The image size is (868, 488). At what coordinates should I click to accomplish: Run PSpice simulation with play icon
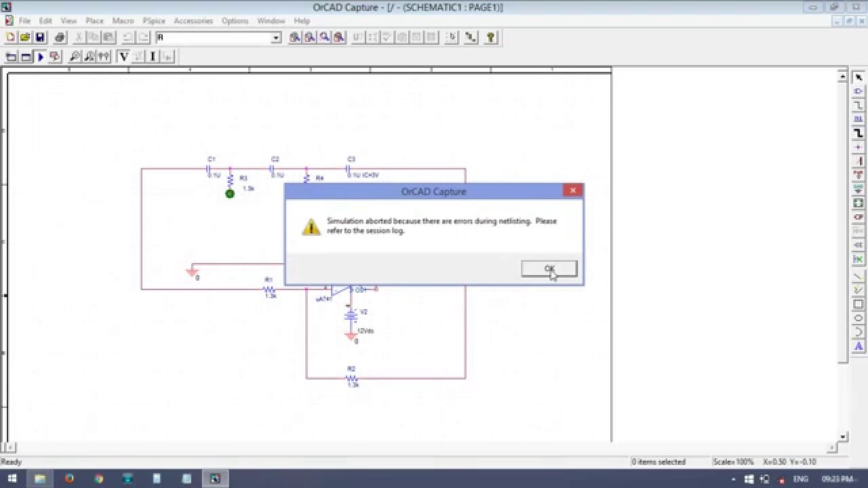pos(41,57)
